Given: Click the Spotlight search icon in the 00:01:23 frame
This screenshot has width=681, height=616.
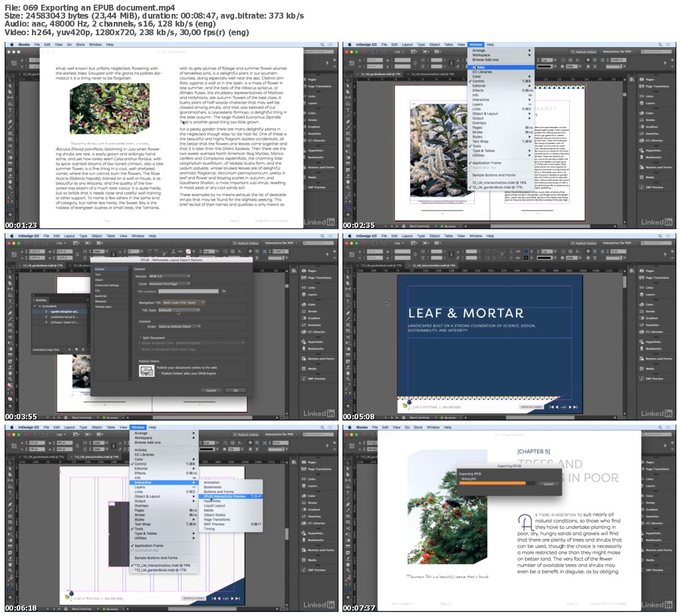Looking at the screenshot, I should [323, 45].
